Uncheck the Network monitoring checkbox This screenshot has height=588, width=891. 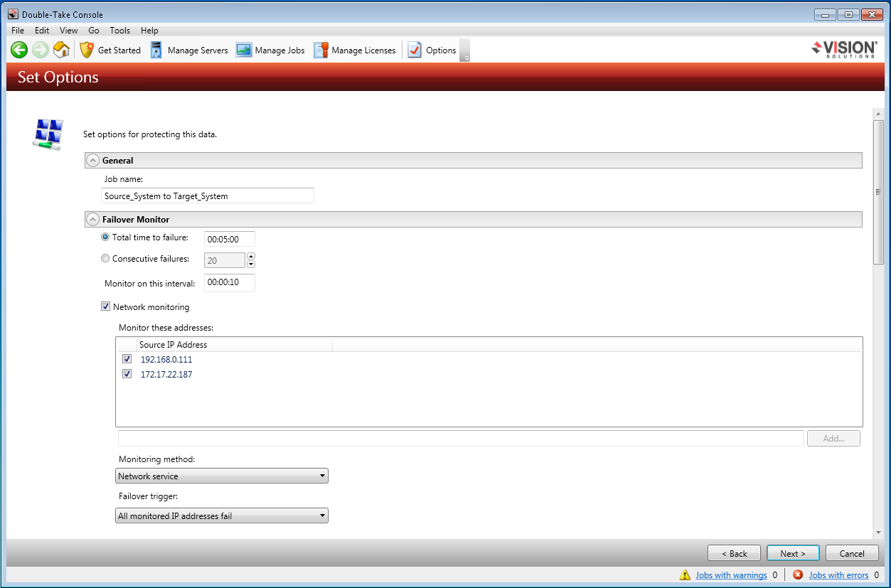(106, 307)
